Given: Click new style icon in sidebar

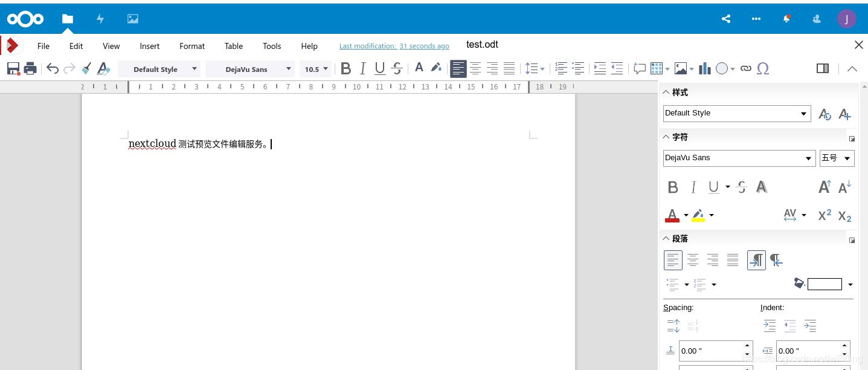Looking at the screenshot, I should pos(845,114).
